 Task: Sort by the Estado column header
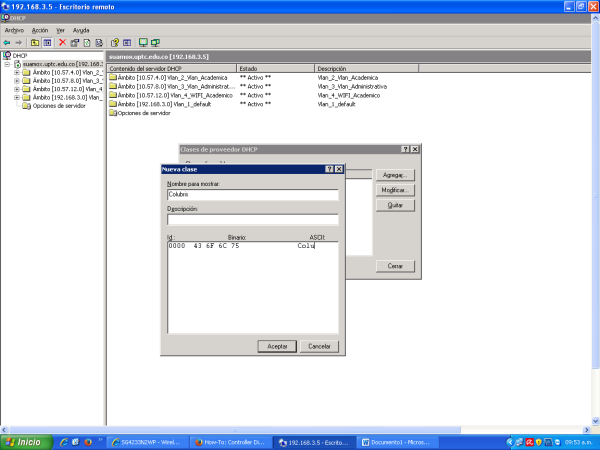click(276, 68)
